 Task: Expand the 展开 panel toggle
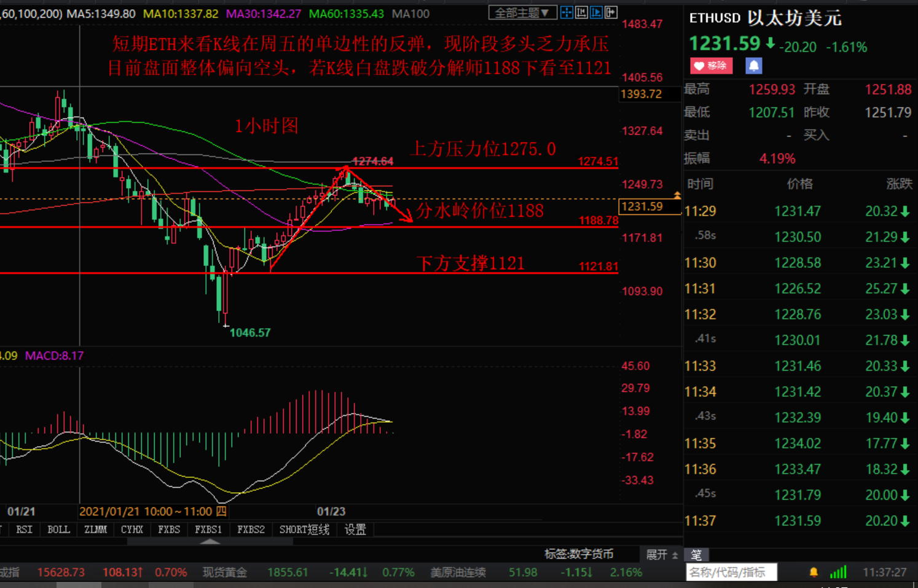pos(662,555)
